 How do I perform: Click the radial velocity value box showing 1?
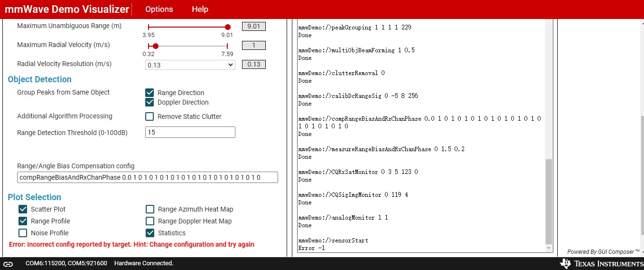point(254,45)
